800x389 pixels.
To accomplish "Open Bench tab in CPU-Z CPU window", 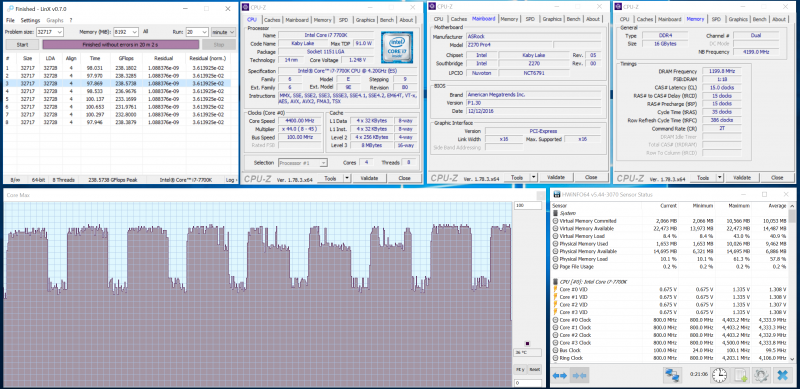I will coord(387,19).
